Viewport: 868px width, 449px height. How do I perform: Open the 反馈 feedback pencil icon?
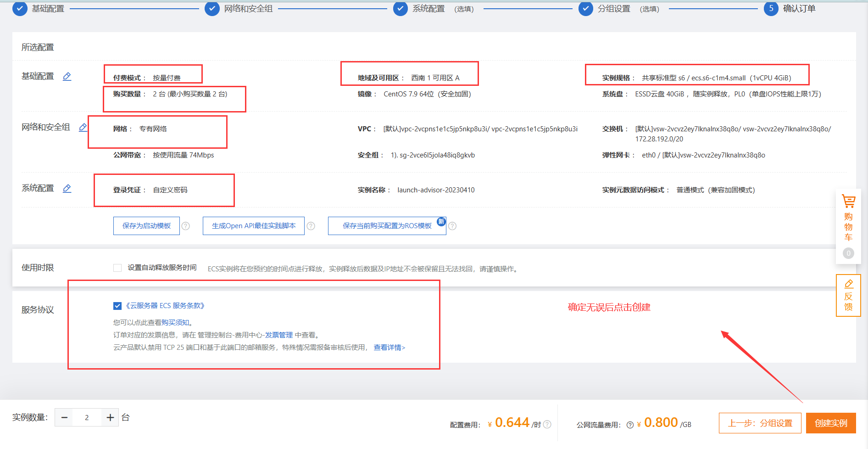[849, 284]
